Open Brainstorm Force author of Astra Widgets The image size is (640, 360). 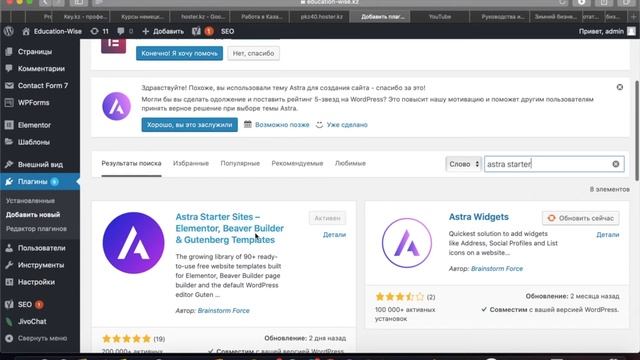pos(497,269)
